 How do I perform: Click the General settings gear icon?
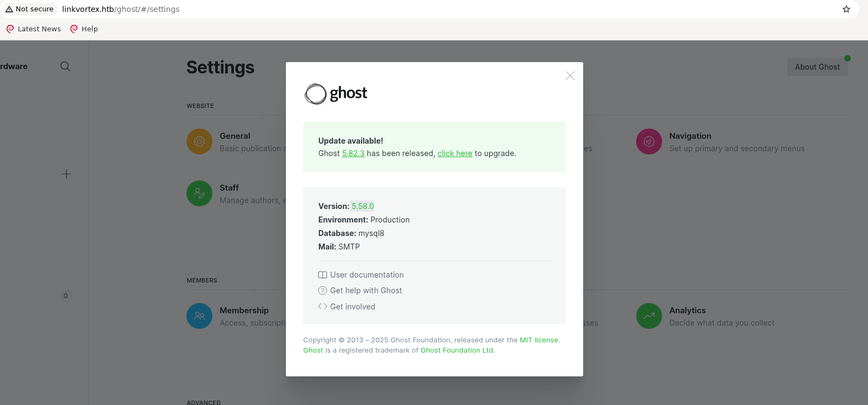coord(199,141)
